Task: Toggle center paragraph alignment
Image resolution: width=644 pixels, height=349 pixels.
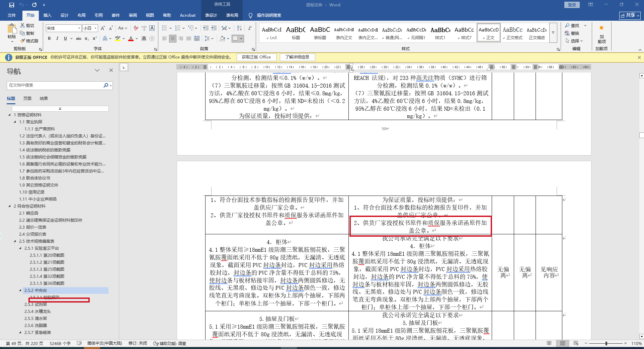Action: click(x=172, y=39)
